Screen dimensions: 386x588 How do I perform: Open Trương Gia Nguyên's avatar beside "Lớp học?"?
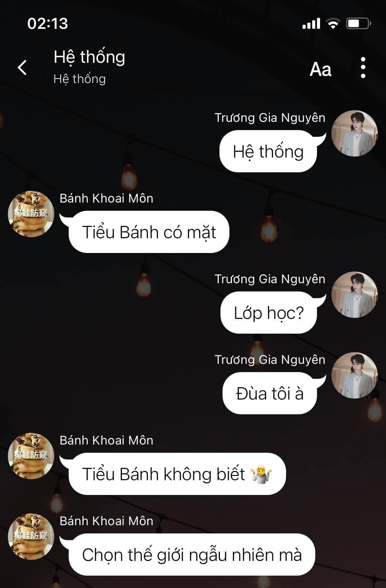354,295
